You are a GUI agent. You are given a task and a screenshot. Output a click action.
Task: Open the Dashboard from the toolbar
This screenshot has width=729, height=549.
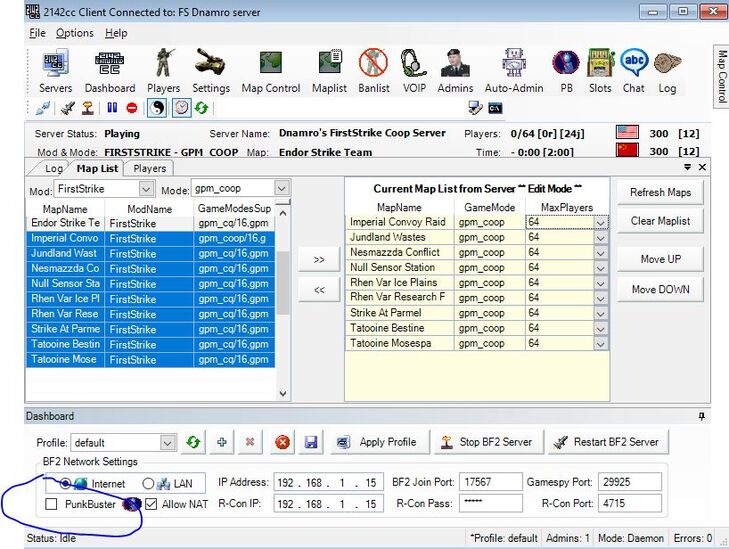pyautogui.click(x=110, y=71)
